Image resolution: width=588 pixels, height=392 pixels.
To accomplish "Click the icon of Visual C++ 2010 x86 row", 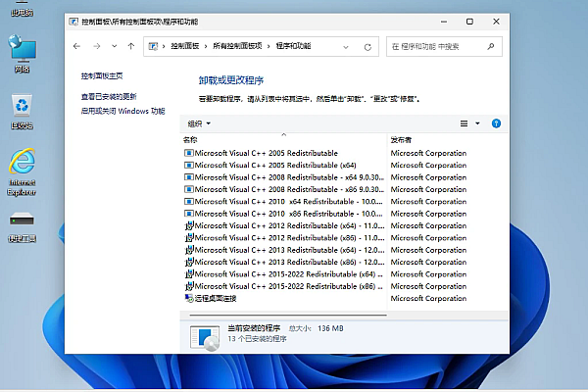I will click(x=189, y=214).
